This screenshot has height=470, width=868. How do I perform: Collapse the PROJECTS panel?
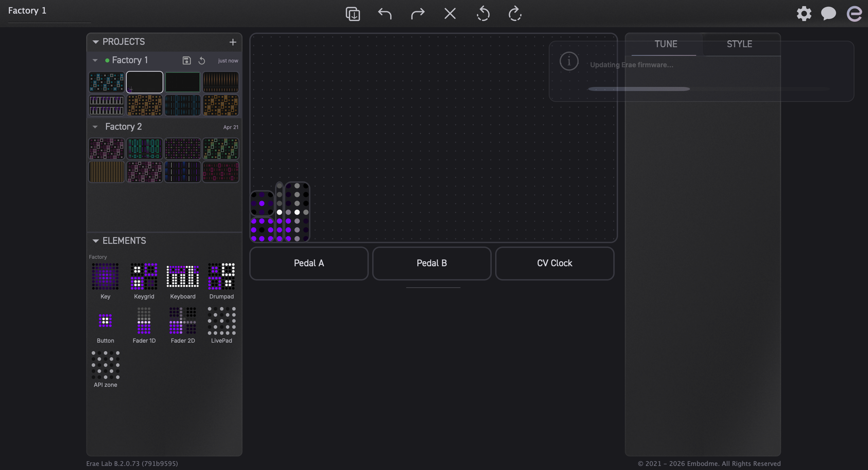point(95,42)
